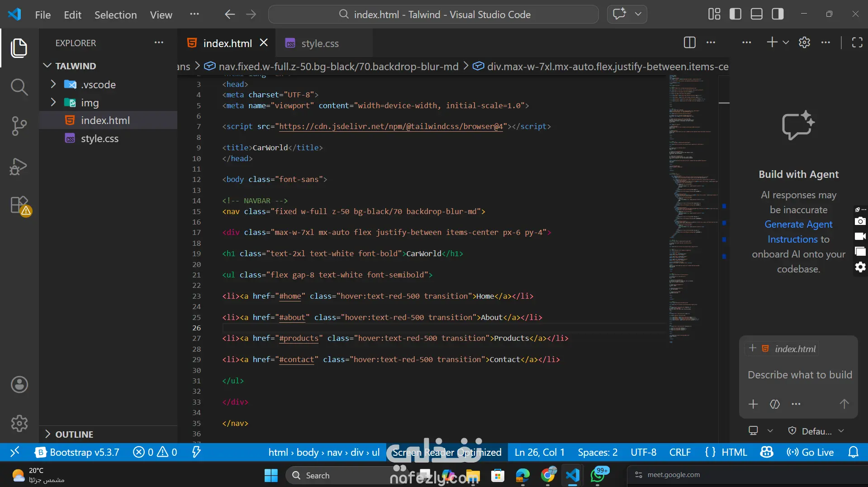Open new chat dropdown arrow
Screen dimensions: 868x487
[786, 43]
